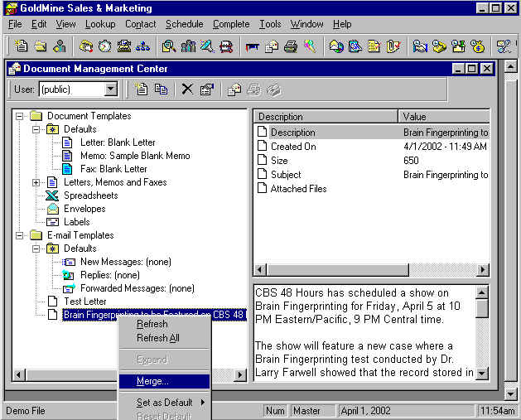Open the User dropdown showing (public)
Image resolution: width=521 pixels, height=420 pixels.
[111, 89]
